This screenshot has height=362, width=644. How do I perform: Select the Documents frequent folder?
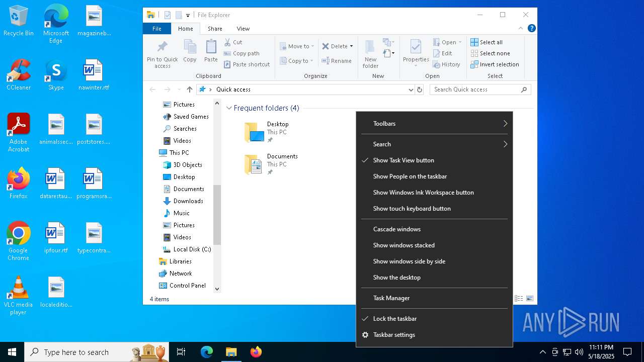click(272, 164)
